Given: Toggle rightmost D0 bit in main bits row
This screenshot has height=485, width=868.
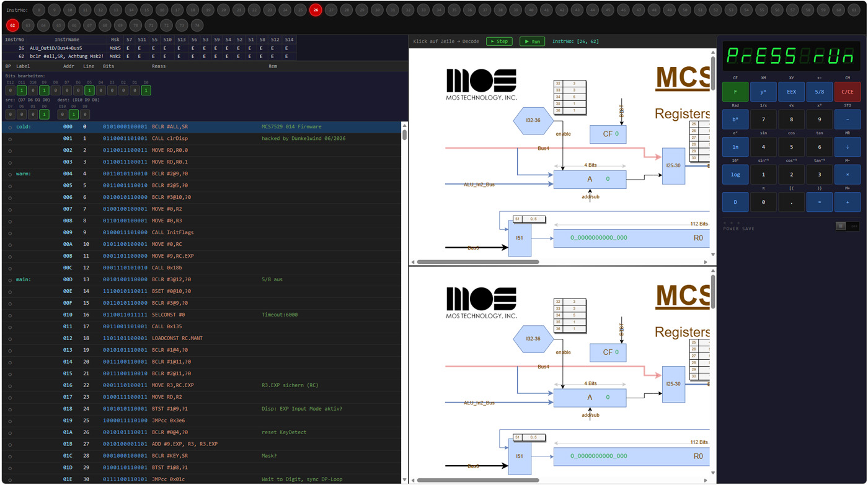Looking at the screenshot, I should coord(146,90).
